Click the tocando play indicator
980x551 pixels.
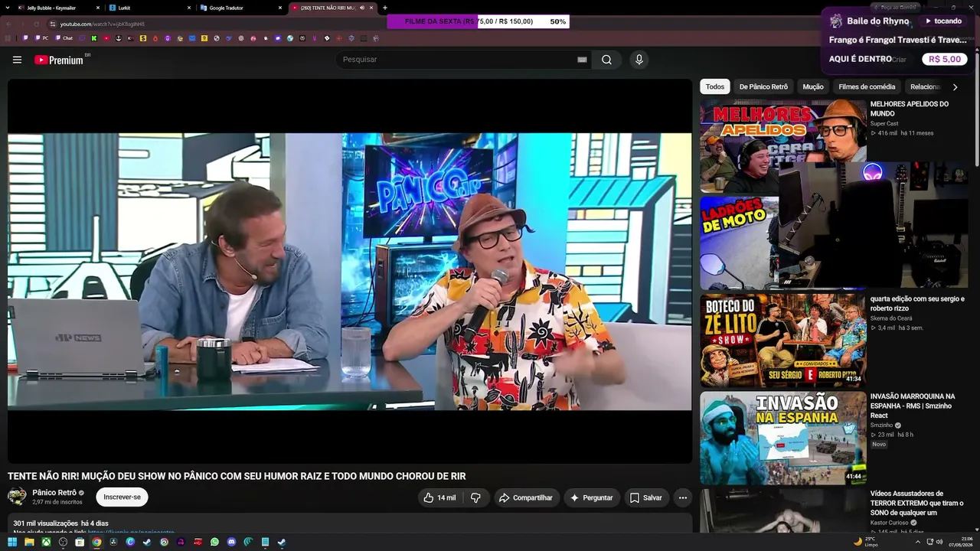click(x=942, y=21)
